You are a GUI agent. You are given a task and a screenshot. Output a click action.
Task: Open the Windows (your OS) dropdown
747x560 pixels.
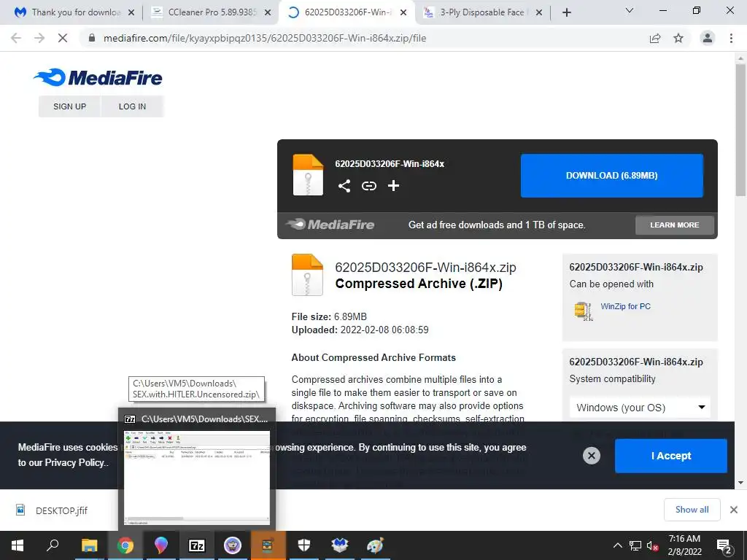[640, 408]
